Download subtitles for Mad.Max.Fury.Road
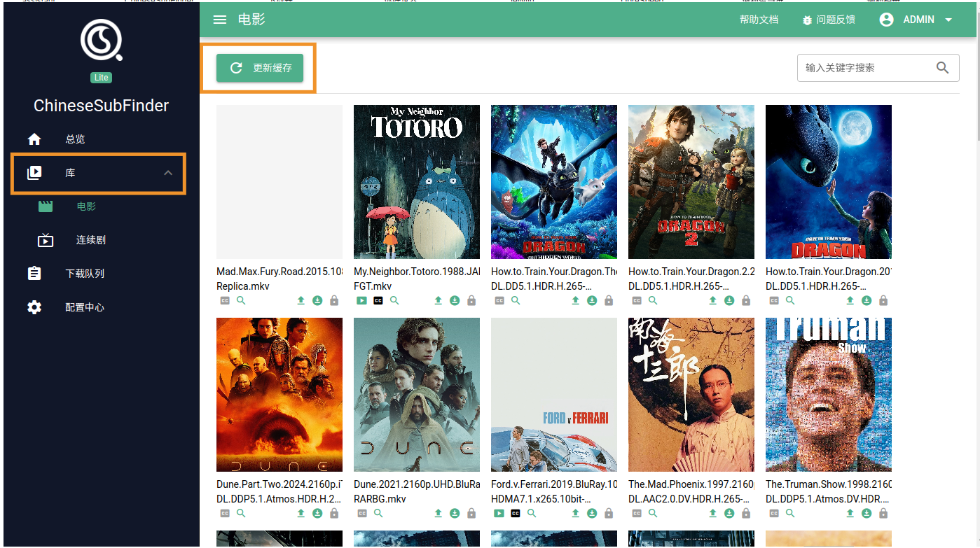The height and width of the screenshot is (548, 980). click(x=317, y=300)
